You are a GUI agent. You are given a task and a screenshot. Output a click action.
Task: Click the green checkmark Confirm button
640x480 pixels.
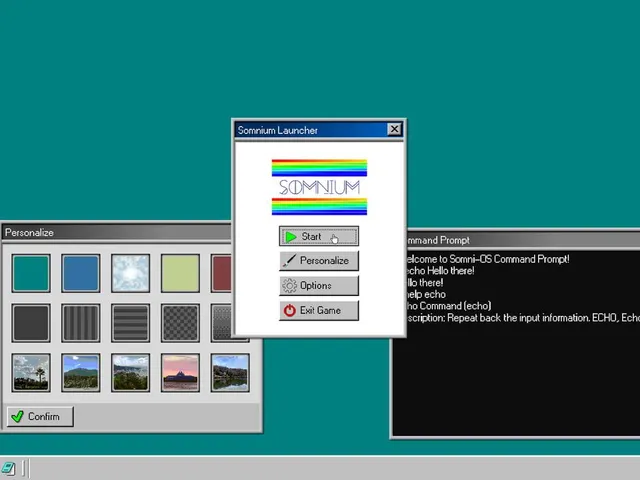click(x=40, y=416)
